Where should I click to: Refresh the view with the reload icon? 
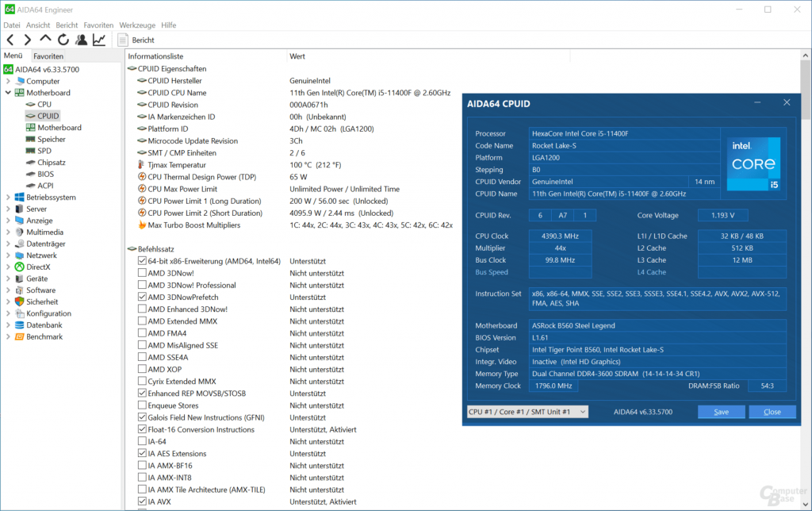[63, 40]
